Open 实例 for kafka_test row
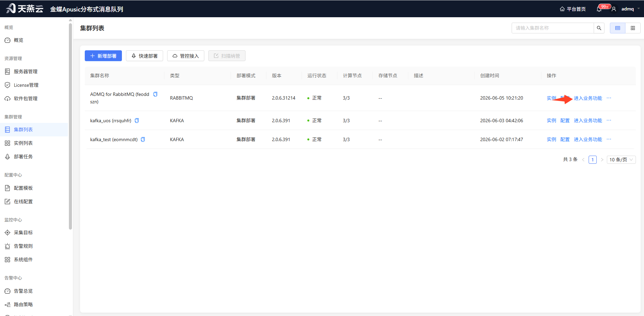Screen dimensions: 644x316 pos(551,139)
